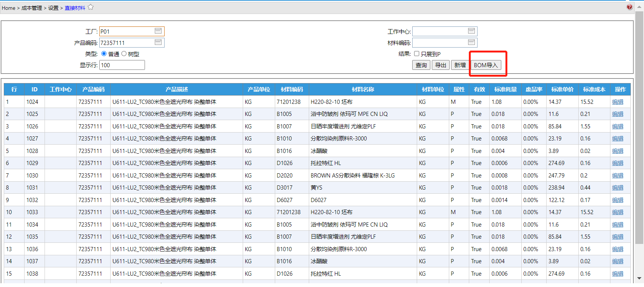The height and width of the screenshot is (287, 644).
Task: Click 编辑 for ID 1029
Action: (618, 163)
